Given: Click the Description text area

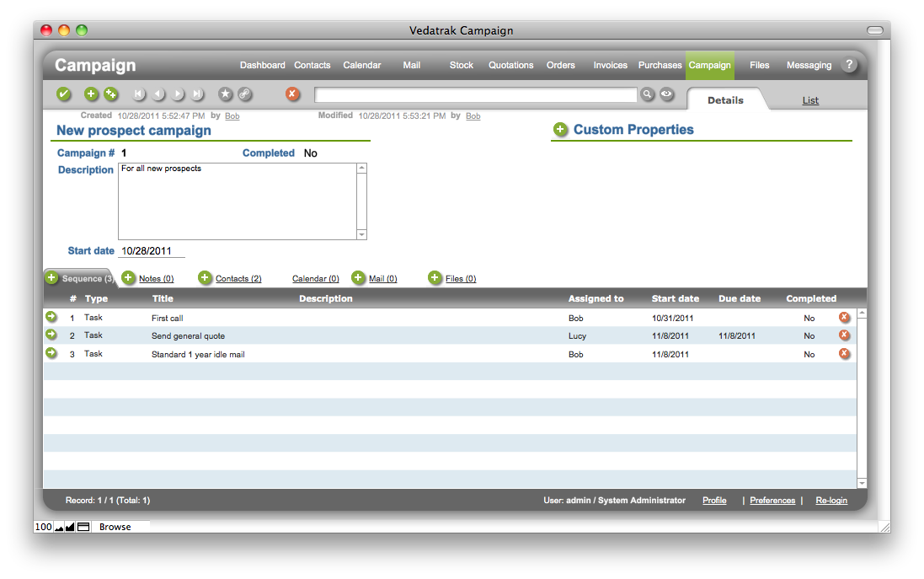Looking at the screenshot, I should click(238, 201).
